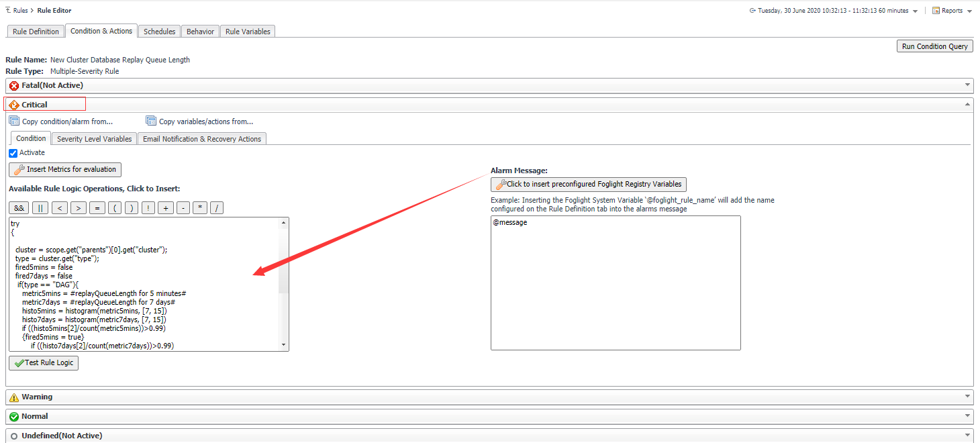Insert an opening parenthesis

tap(114, 207)
